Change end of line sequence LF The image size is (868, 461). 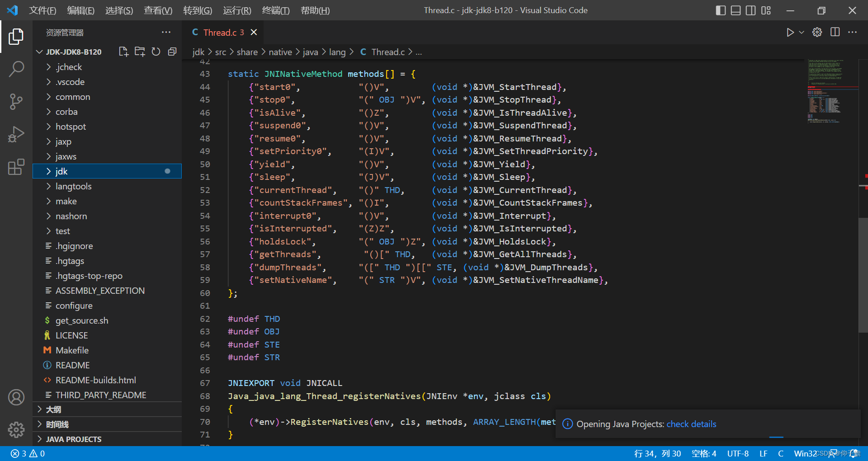click(x=764, y=453)
